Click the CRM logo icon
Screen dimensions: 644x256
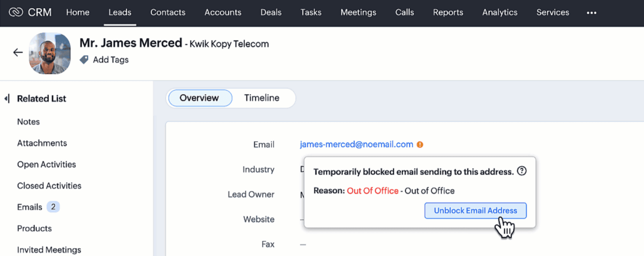point(16,12)
